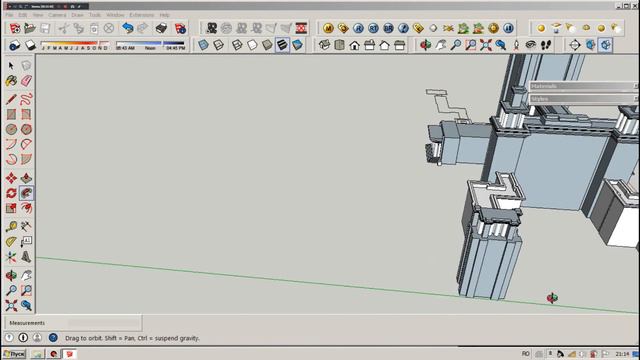Click Undo blue arrow in toolbar
Viewport: 640px width, 360px height.
[x=127, y=28]
